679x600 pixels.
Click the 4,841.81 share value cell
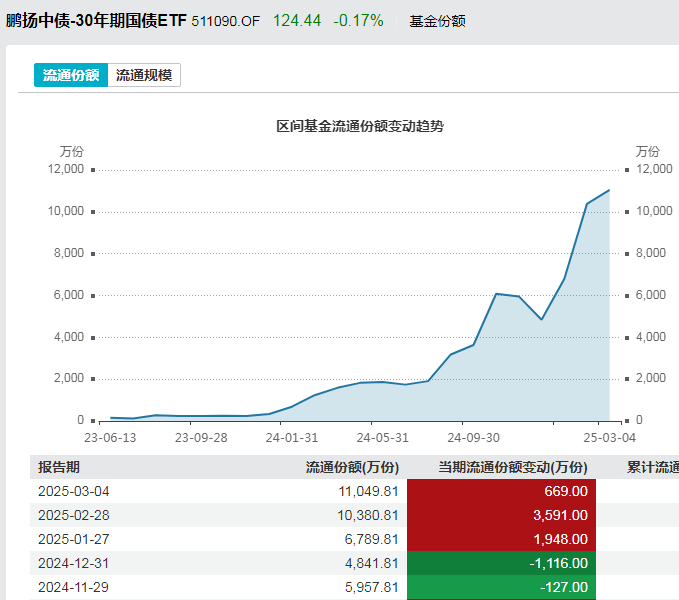point(370,562)
